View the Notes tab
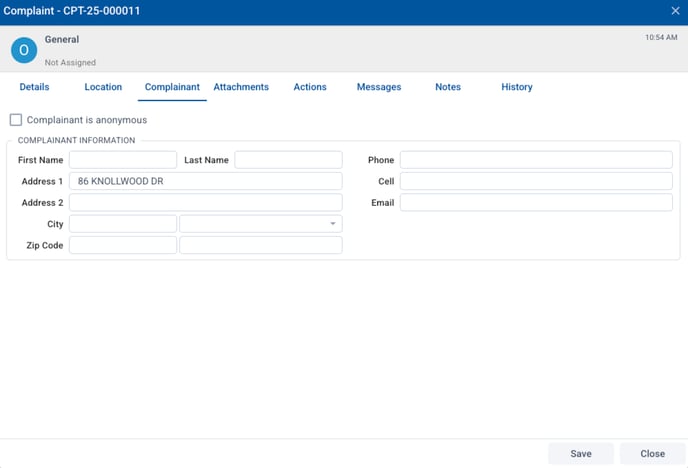Image resolution: width=688 pixels, height=468 pixels. pyautogui.click(x=448, y=87)
